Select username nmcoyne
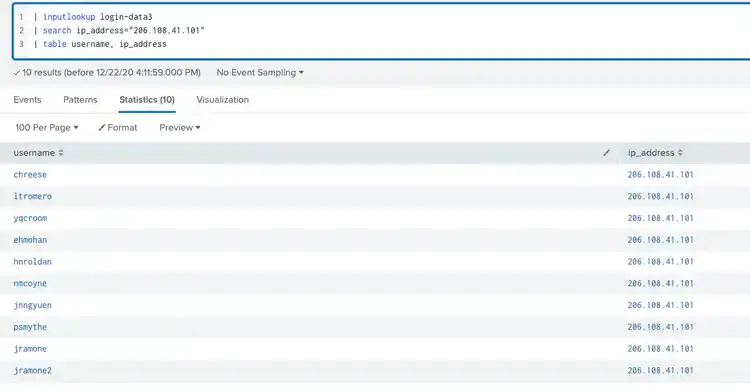This screenshot has width=750, height=391. pos(30,283)
